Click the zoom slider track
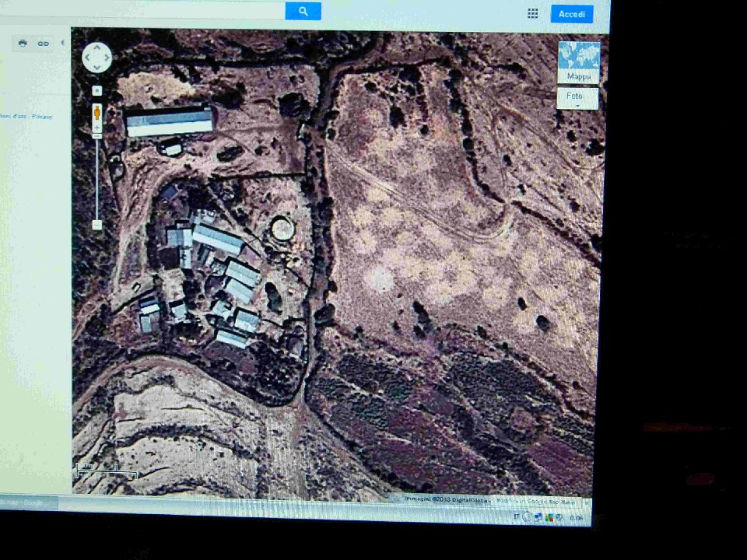 97,179
